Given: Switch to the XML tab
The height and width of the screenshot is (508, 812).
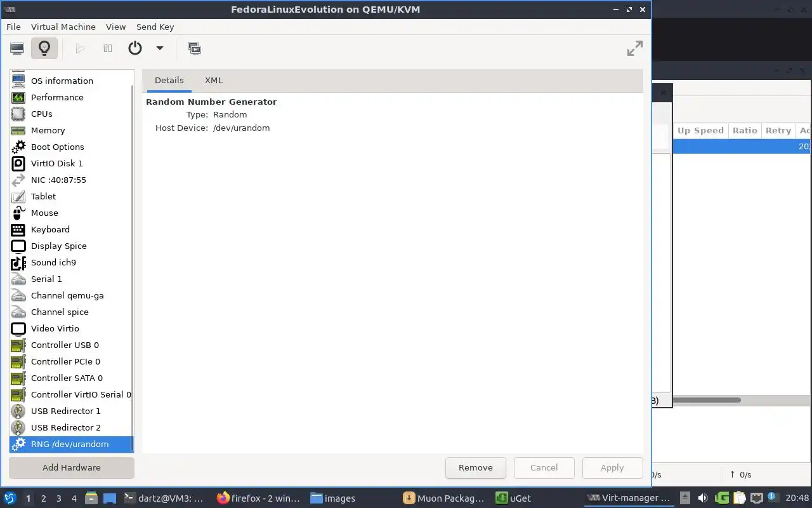Looking at the screenshot, I should [214, 81].
